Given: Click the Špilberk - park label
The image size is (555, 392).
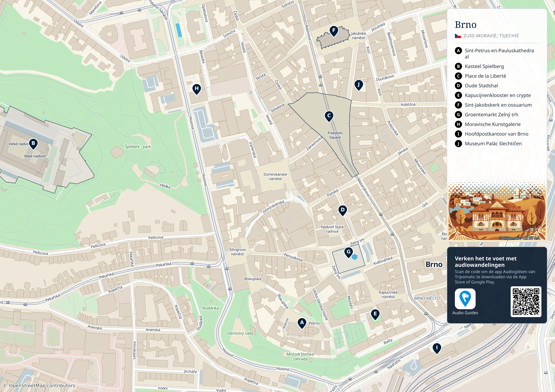Looking at the screenshot, I should click(138, 146).
